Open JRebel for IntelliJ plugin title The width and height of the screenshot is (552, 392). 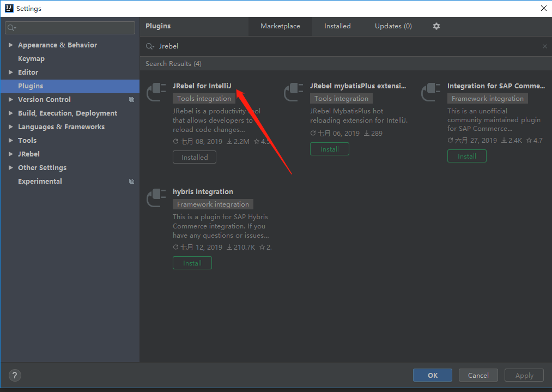point(202,86)
